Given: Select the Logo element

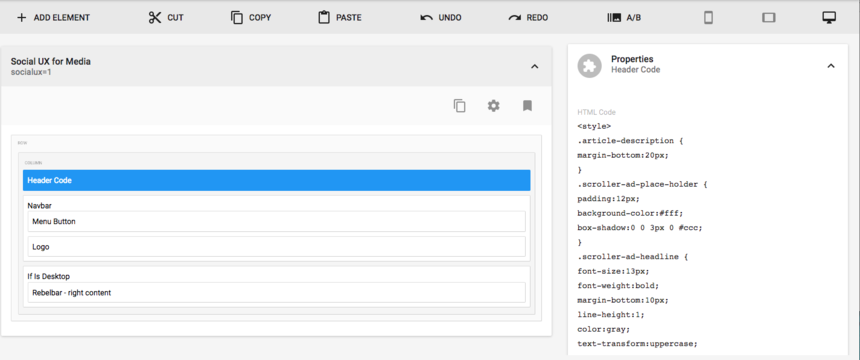Looking at the screenshot, I should coord(276,247).
